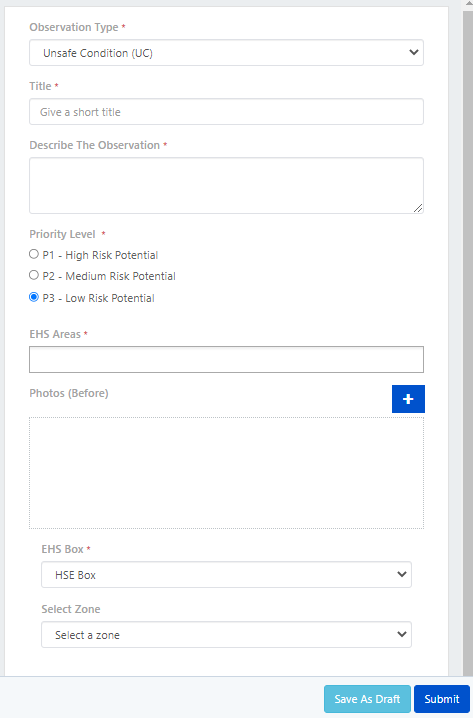The height and width of the screenshot is (718, 473).
Task: Select P1 - High Risk Potential
Action: click(x=34, y=254)
